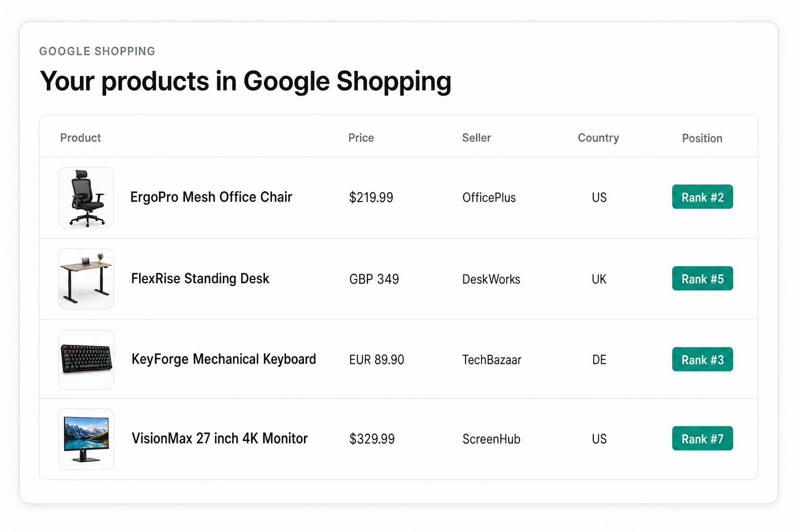Click the DeskWorks seller name
This screenshot has height=532, width=798.
(491, 279)
